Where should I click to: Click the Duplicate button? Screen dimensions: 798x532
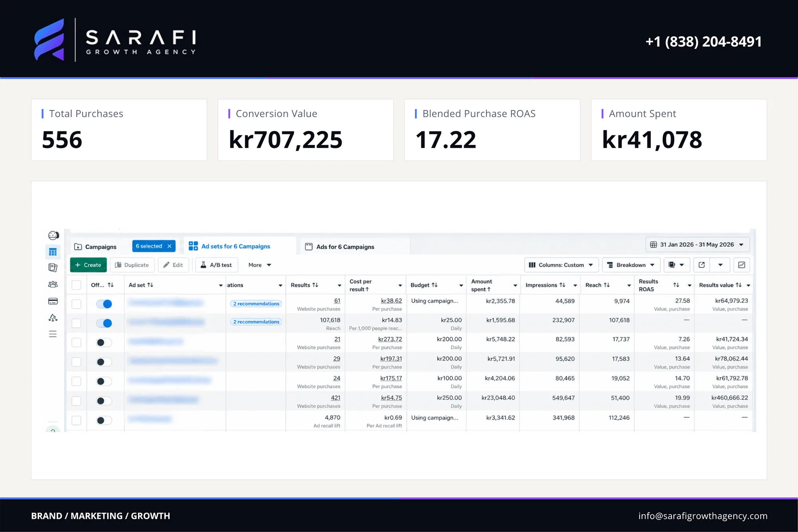point(132,265)
